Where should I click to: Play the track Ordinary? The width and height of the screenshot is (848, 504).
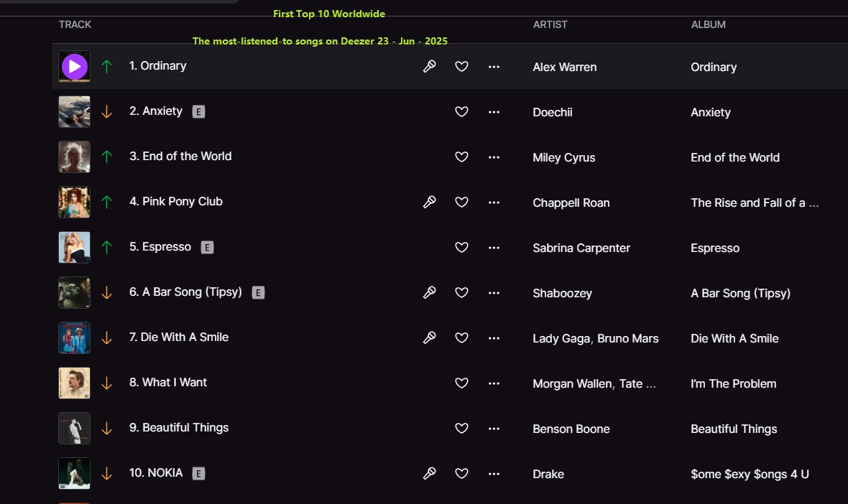click(x=75, y=67)
